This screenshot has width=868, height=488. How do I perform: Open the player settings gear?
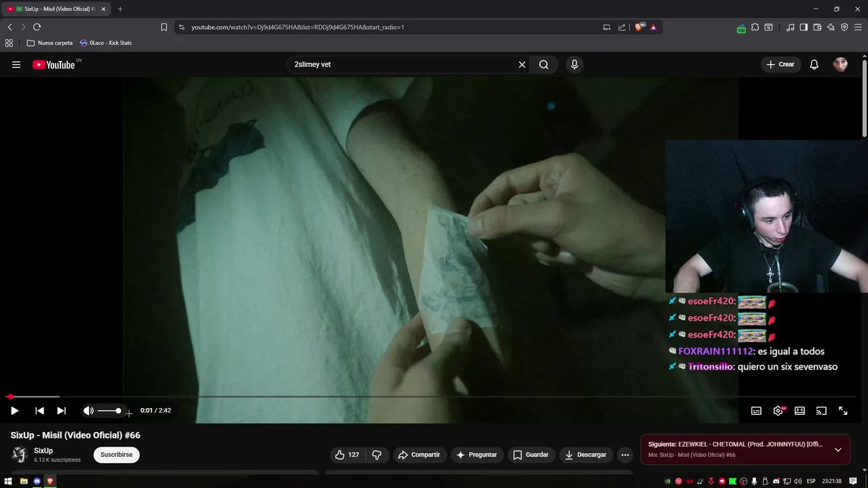(778, 411)
